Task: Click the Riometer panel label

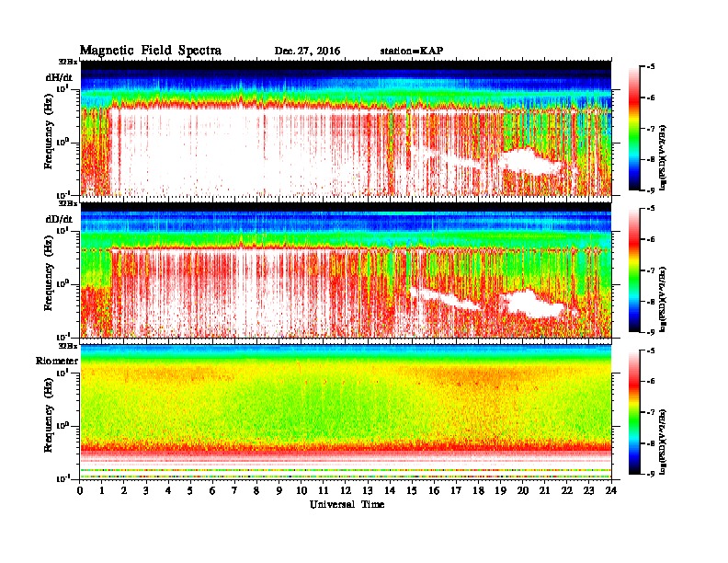Action: 57,361
